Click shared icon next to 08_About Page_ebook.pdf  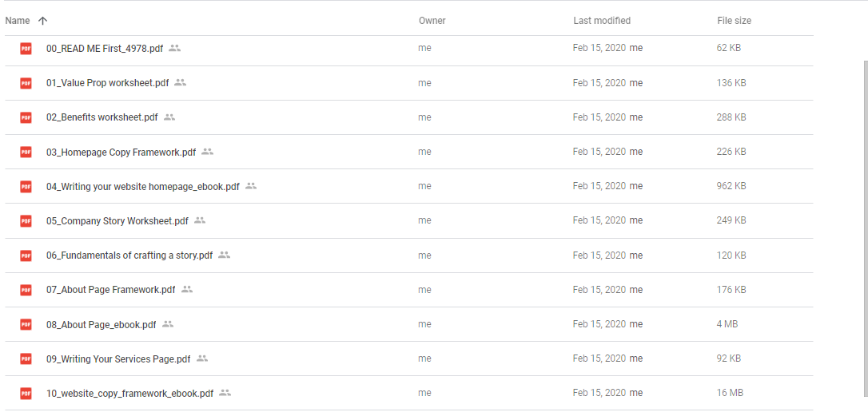tap(168, 324)
